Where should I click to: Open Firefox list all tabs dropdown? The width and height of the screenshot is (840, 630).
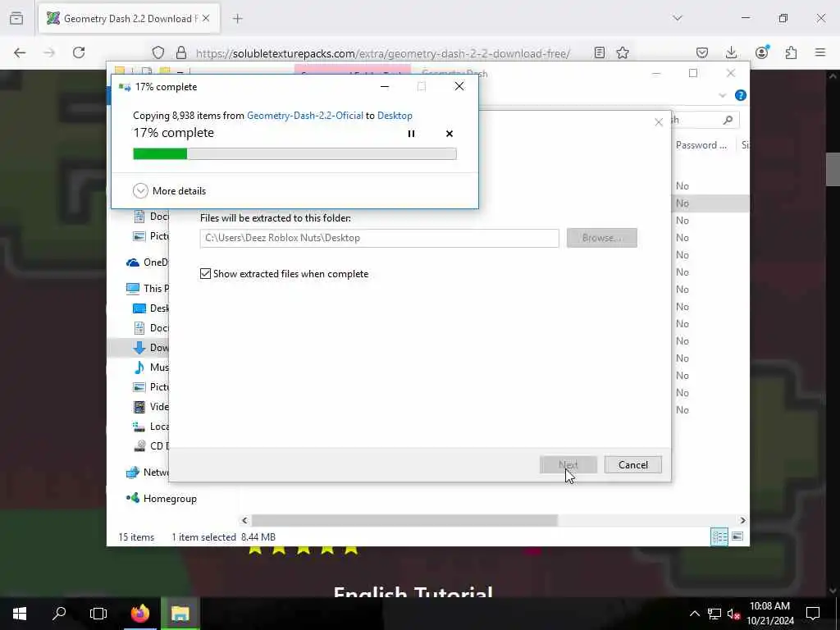678,18
